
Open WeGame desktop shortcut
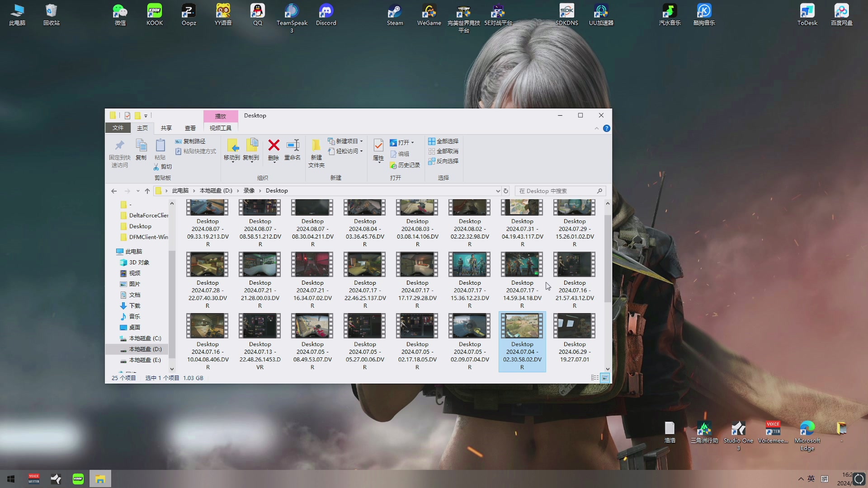coord(429,14)
